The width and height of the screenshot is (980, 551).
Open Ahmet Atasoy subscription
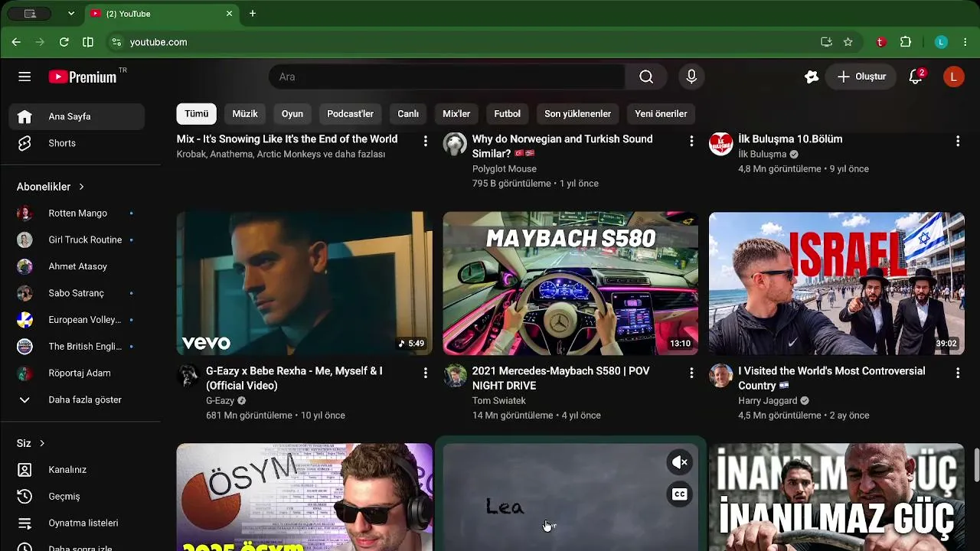[x=77, y=266]
